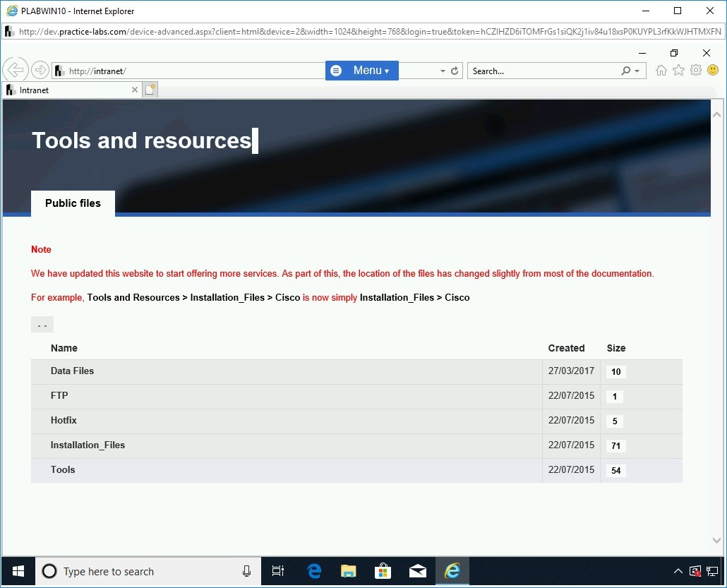Open the Data Files folder link
The height and width of the screenshot is (588, 727).
[x=72, y=371]
